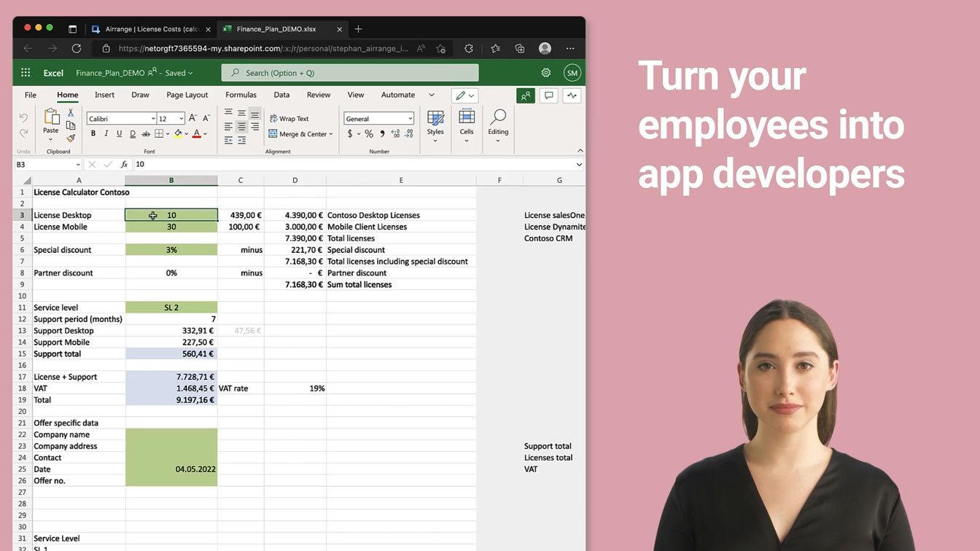The width and height of the screenshot is (980, 551).
Task: Click the Redo arrow in the ribbon
Action: [23, 133]
